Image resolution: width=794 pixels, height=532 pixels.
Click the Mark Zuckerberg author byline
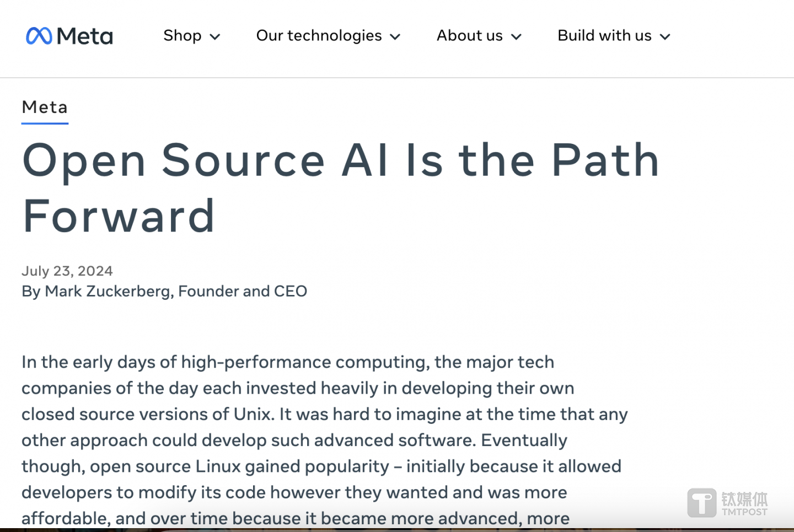[x=164, y=291]
